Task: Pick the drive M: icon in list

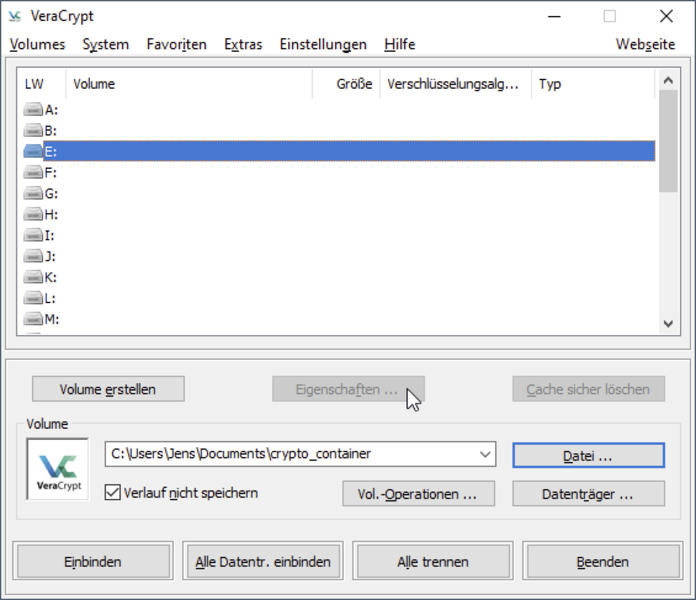Action: 33,319
